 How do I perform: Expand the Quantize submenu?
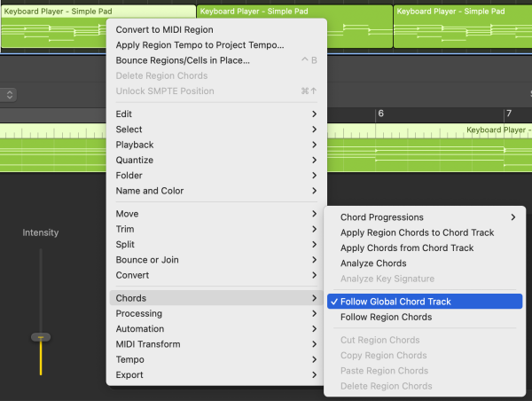point(216,160)
